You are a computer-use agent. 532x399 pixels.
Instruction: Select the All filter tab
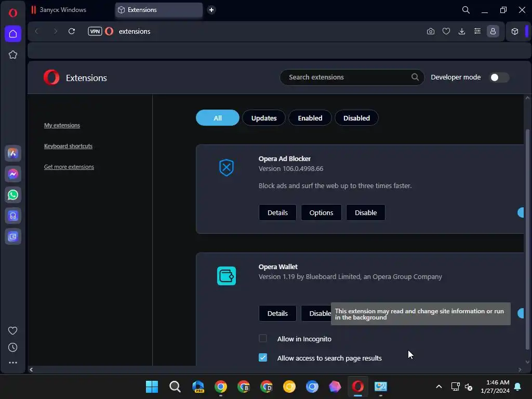[218, 118]
